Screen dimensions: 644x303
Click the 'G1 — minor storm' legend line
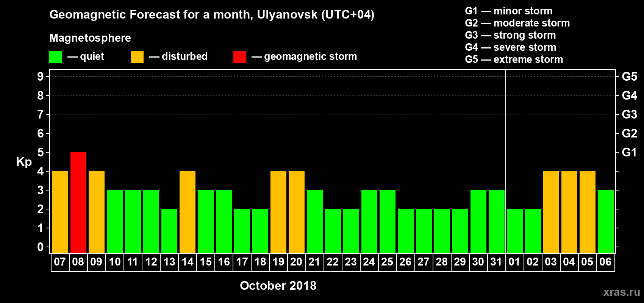pyautogui.click(x=509, y=11)
